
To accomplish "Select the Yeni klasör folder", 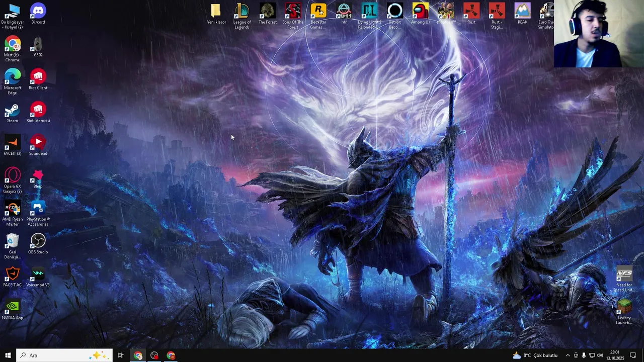I will pyautogui.click(x=216, y=14).
